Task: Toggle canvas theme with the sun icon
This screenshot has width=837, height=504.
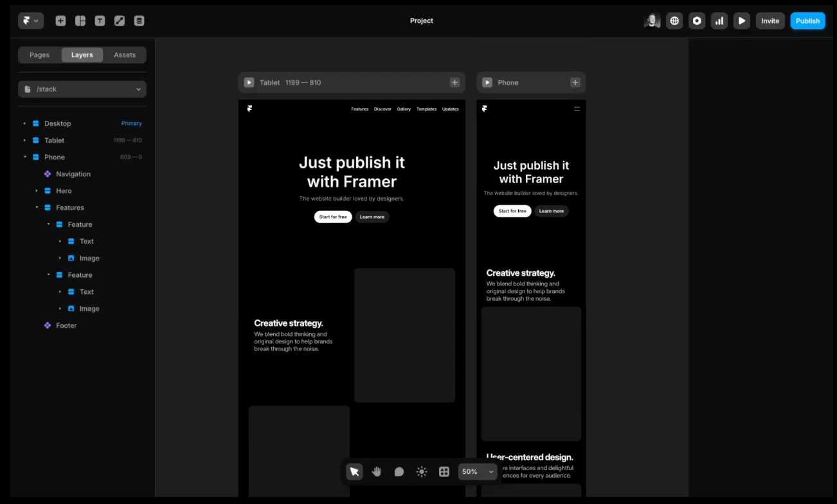Action: pyautogui.click(x=422, y=471)
